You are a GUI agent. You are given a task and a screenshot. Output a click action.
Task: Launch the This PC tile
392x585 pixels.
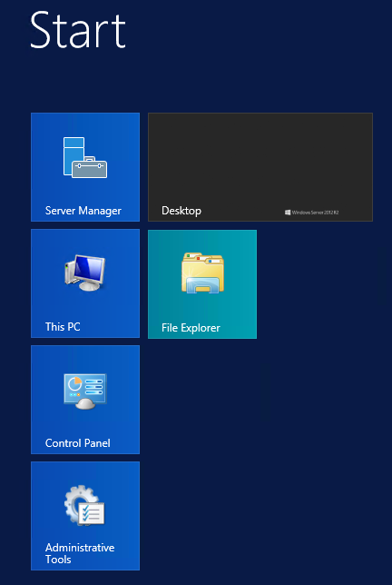click(85, 283)
